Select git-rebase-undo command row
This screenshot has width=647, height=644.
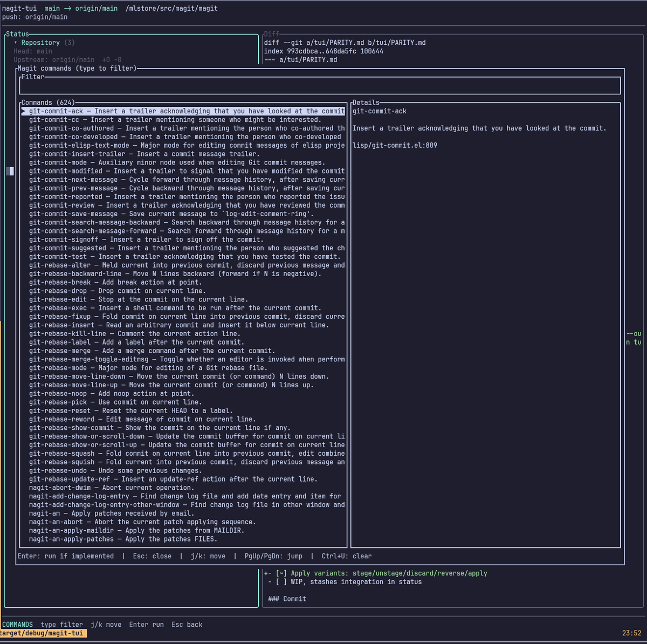pos(183,471)
